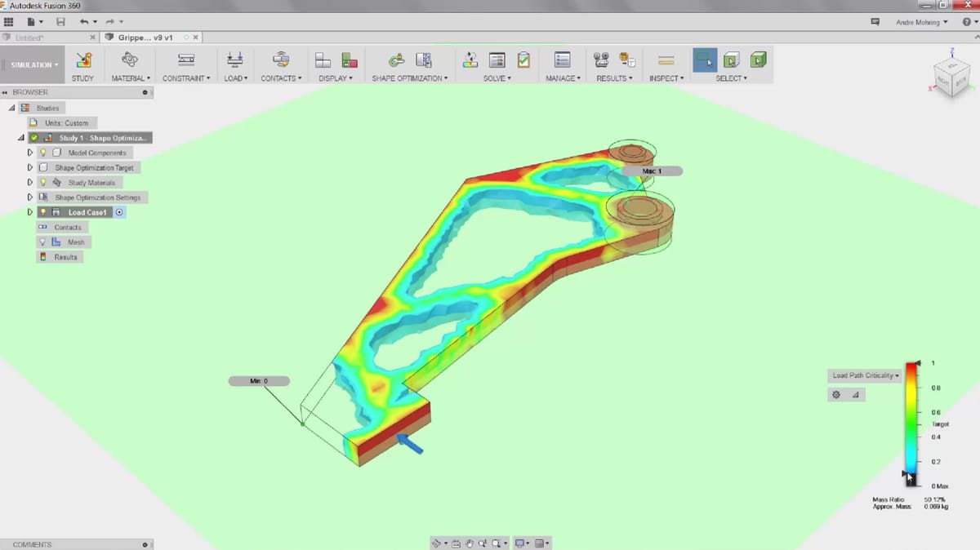Image resolution: width=980 pixels, height=550 pixels.
Task: Open the File menu icon
Action: coord(32,21)
